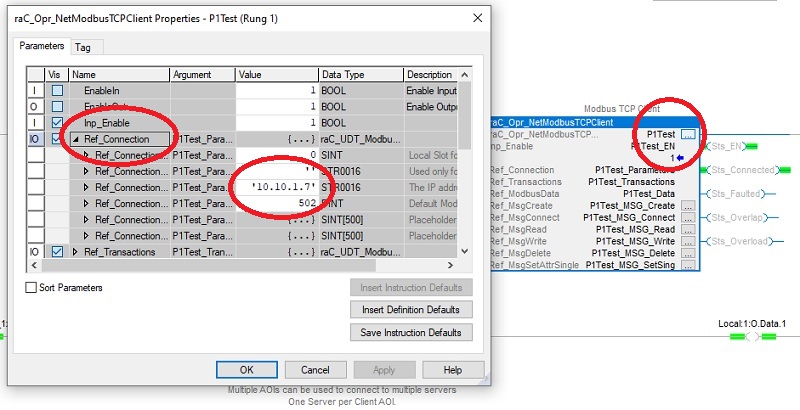Click the Local:1:O.Data.1 output coil

click(x=752, y=337)
